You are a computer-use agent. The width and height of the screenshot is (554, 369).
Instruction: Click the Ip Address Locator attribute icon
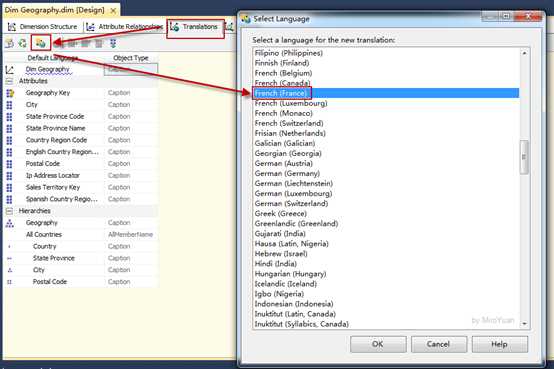tap(10, 176)
